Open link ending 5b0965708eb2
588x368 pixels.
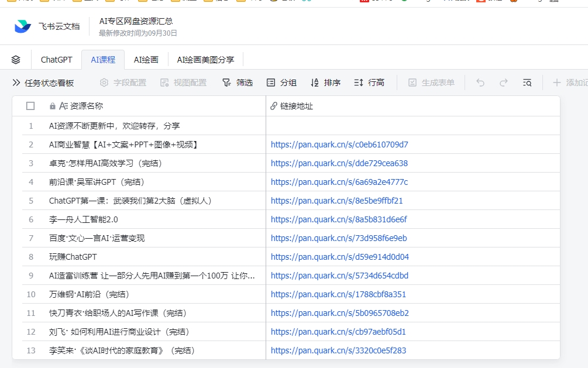click(340, 313)
